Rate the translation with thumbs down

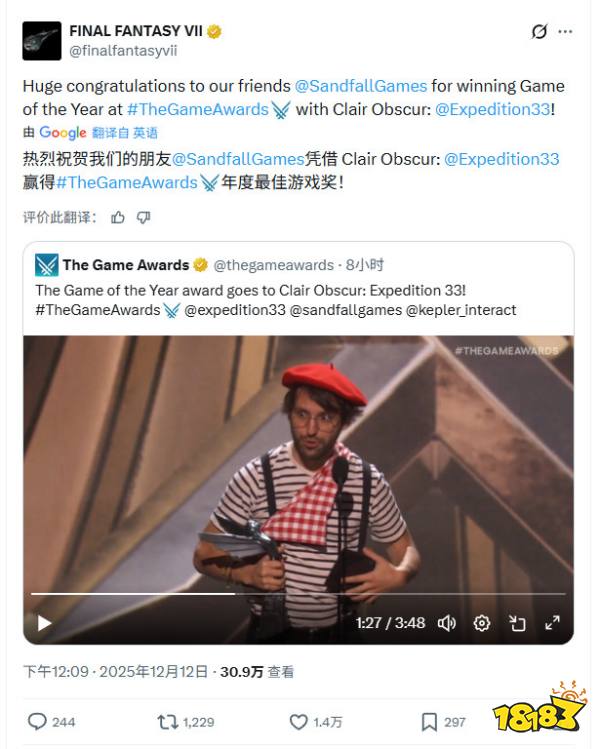pyautogui.click(x=143, y=218)
